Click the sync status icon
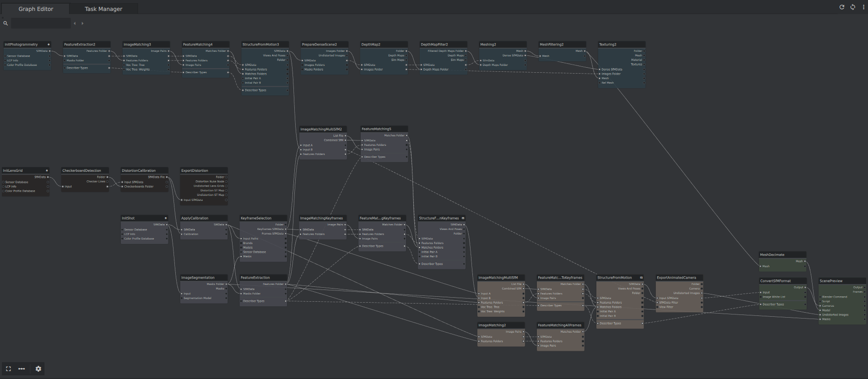The image size is (868, 379). click(853, 7)
